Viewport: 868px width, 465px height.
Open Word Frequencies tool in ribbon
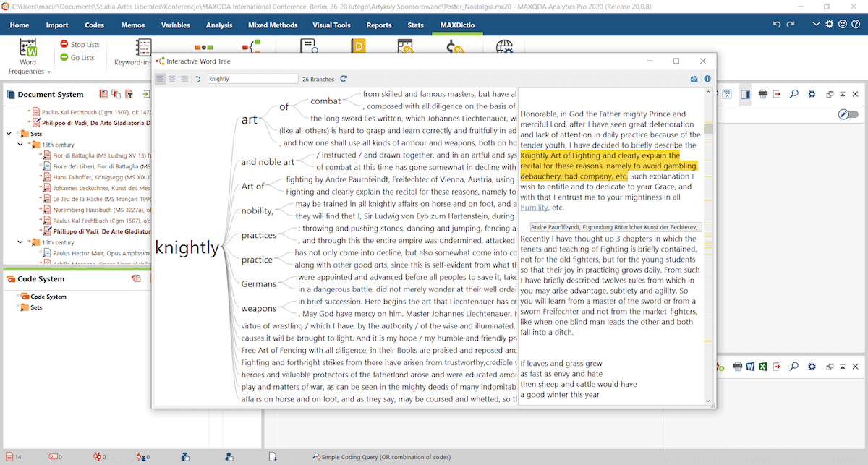pyautogui.click(x=28, y=58)
